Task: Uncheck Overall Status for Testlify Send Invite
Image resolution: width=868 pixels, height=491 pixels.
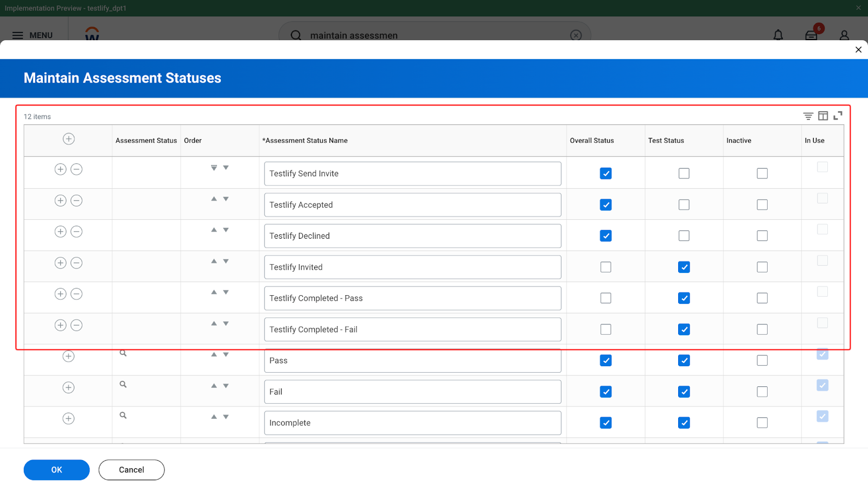Action: pyautogui.click(x=606, y=174)
